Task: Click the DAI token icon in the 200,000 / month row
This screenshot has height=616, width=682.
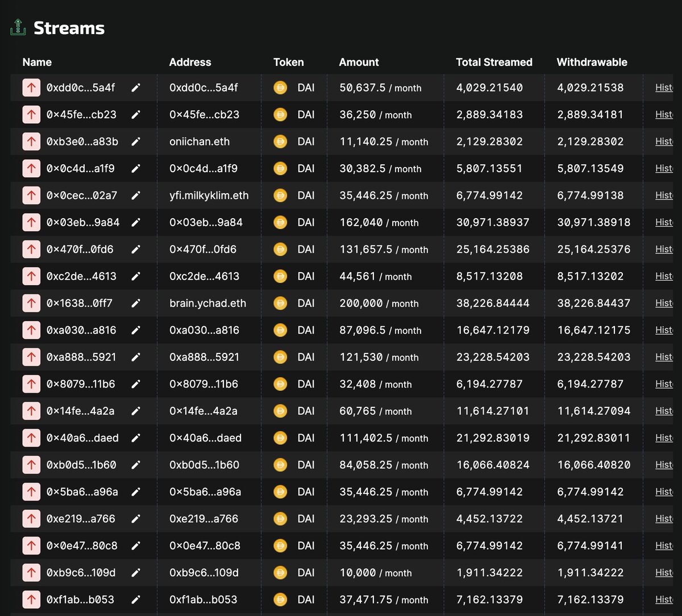Action: pos(280,303)
